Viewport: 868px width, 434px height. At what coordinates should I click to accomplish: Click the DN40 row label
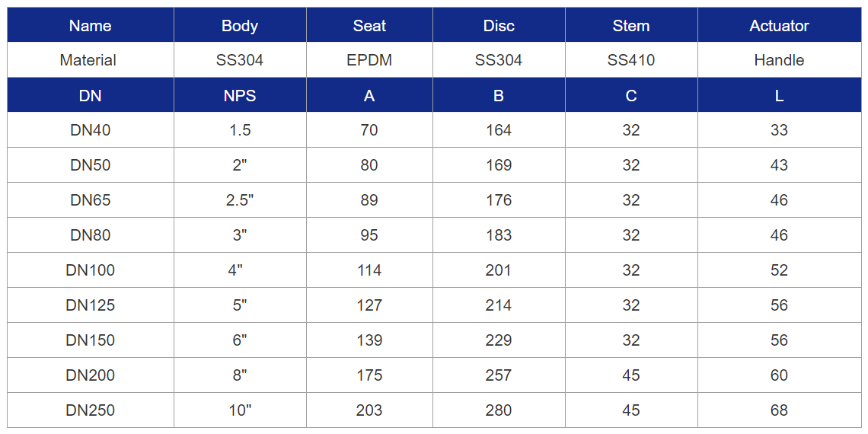click(91, 130)
